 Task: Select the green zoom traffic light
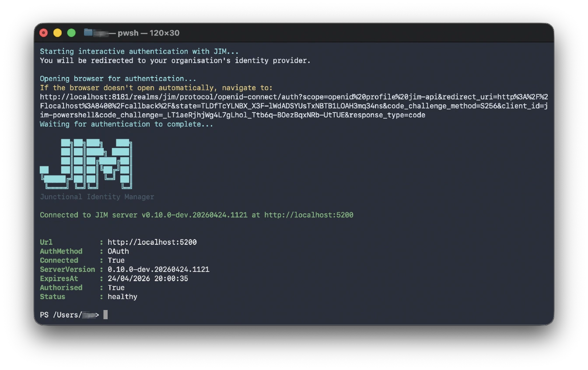(70, 32)
